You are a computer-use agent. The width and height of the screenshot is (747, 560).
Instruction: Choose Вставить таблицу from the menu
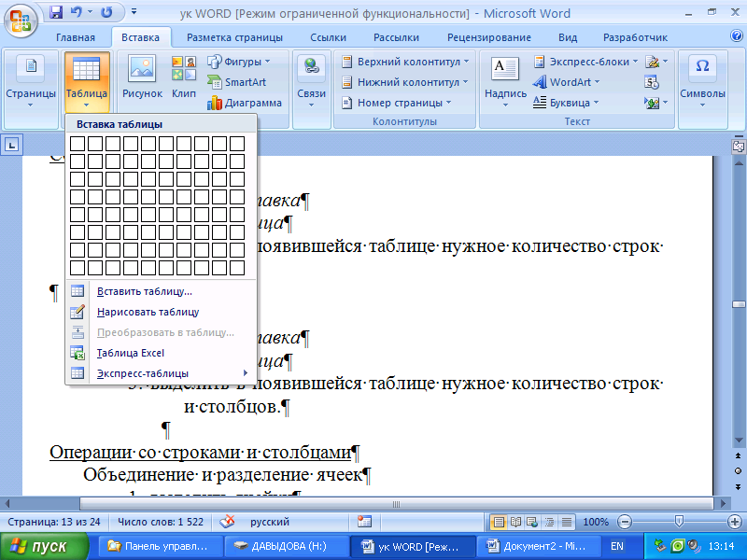145,291
